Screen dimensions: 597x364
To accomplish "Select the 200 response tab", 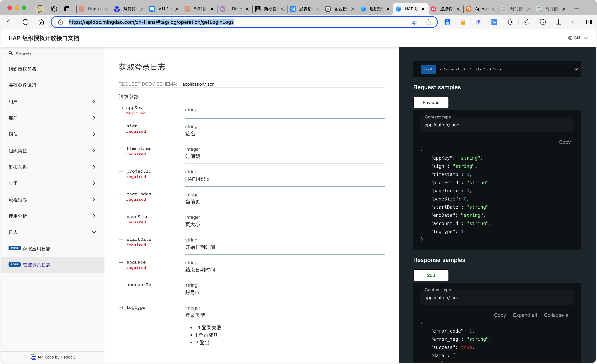I will click(431, 275).
